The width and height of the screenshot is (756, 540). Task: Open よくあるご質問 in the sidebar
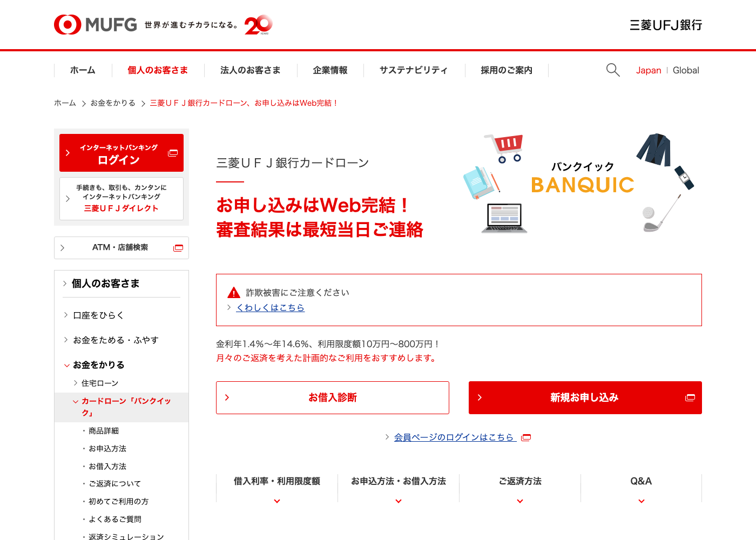click(114, 519)
